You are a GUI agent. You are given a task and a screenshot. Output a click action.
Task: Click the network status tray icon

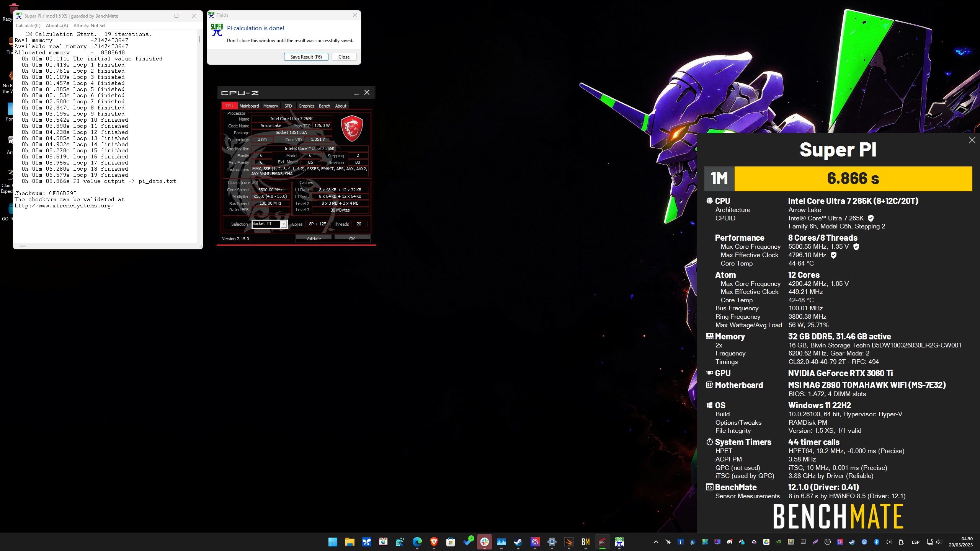pyautogui.click(x=930, y=542)
